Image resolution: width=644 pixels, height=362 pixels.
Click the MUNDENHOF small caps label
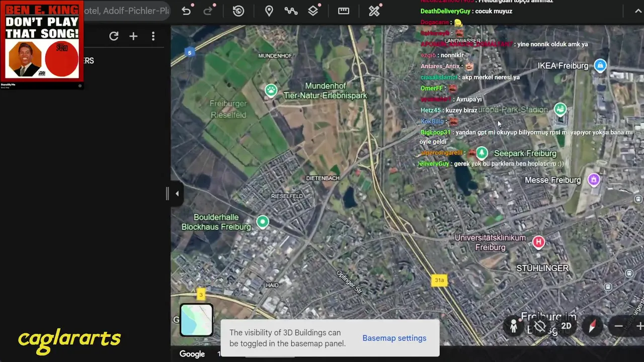275,56
